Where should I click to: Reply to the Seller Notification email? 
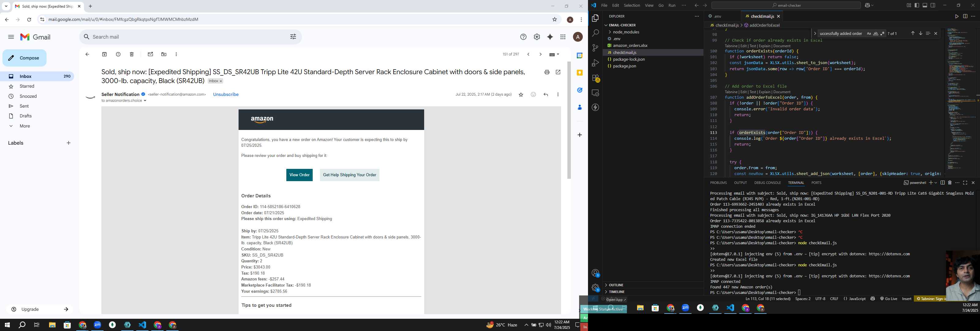[545, 94]
